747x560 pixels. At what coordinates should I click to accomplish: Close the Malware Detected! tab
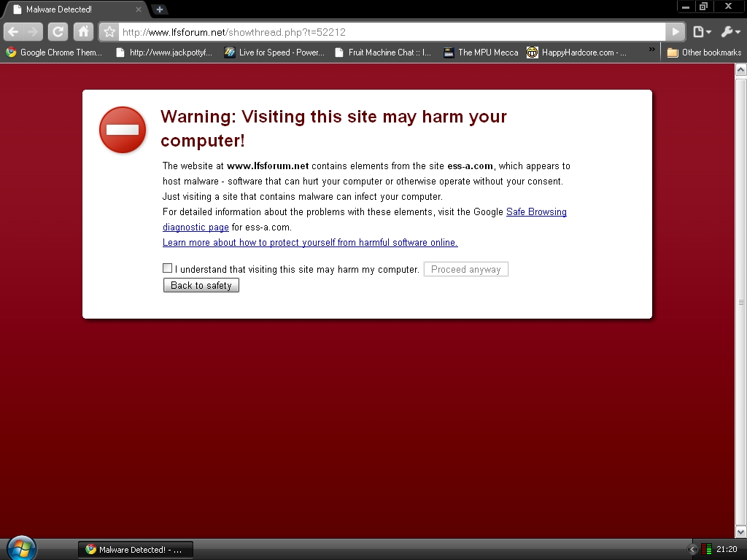(x=138, y=9)
